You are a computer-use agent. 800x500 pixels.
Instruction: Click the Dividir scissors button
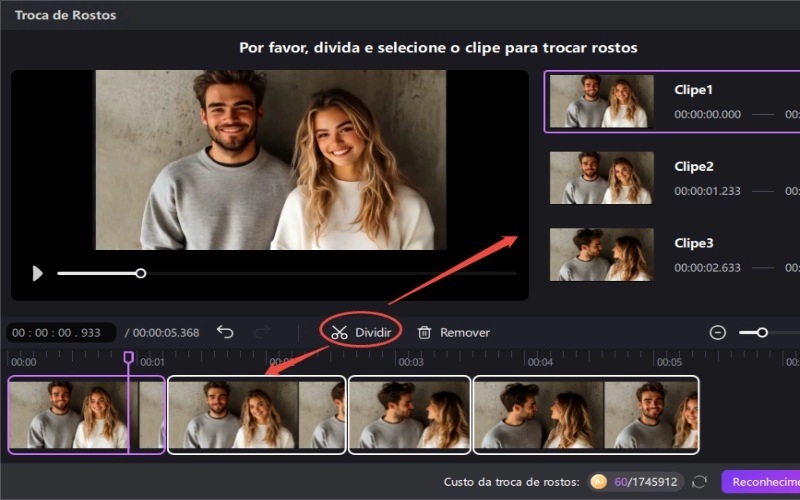(361, 333)
